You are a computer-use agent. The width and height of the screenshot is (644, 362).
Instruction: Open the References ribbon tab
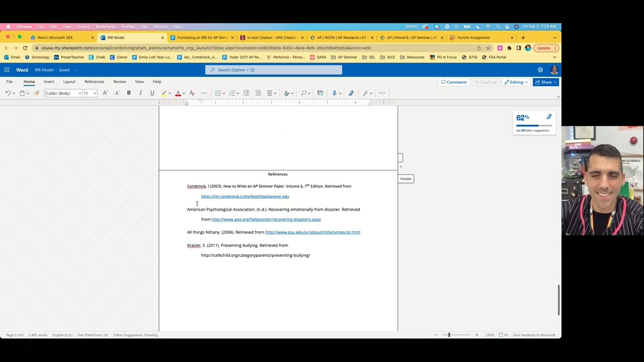click(94, 81)
